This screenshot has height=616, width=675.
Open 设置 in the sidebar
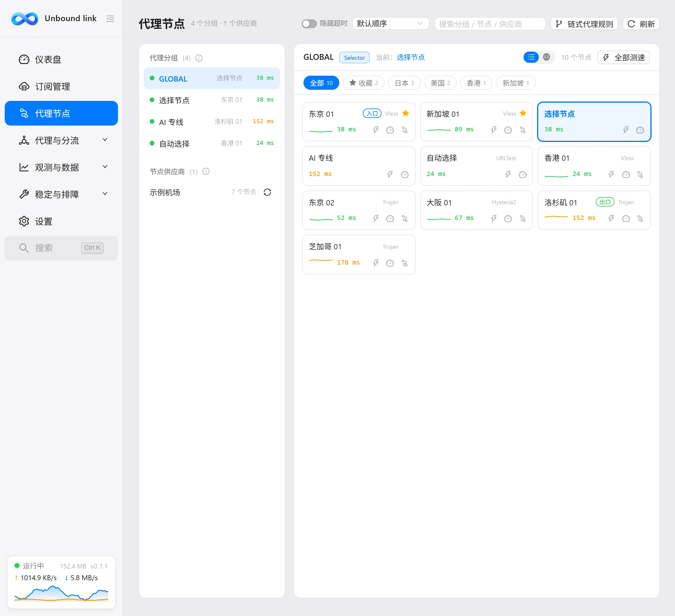(61, 221)
